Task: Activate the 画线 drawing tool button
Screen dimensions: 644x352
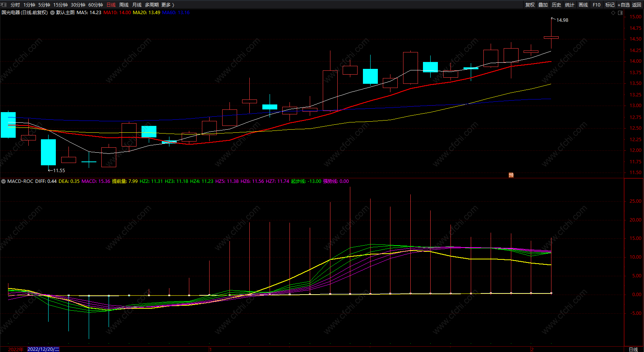Action: (583, 5)
